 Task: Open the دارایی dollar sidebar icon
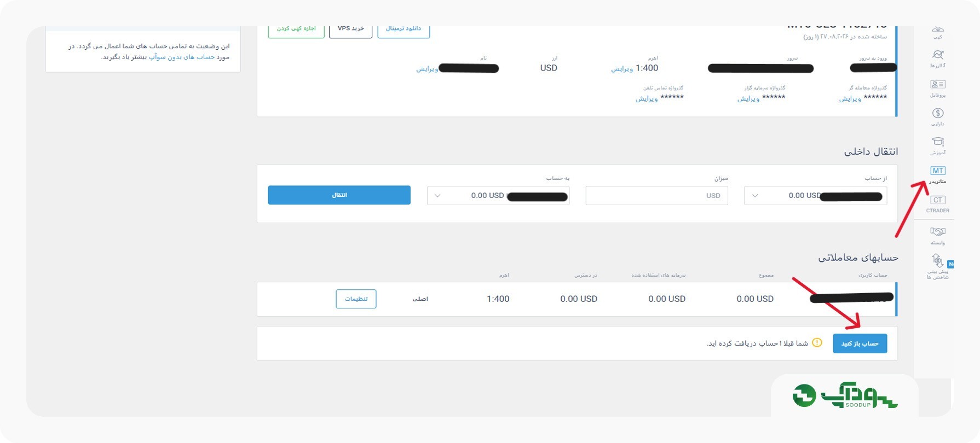[938, 116]
